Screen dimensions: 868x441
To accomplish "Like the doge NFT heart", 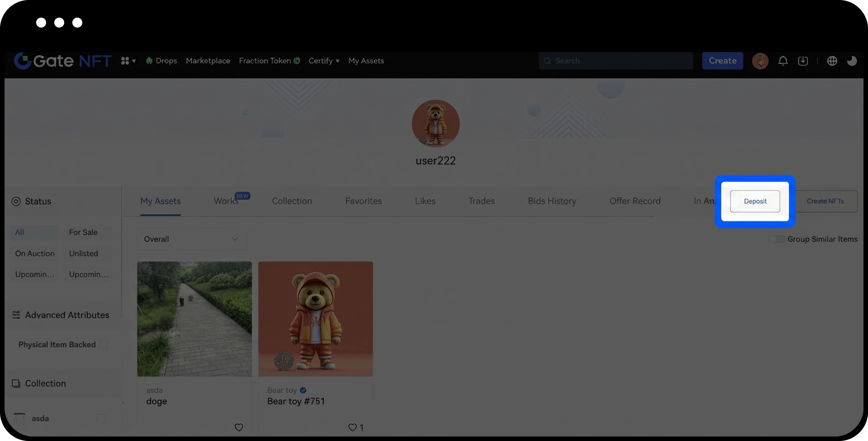I will [239, 427].
